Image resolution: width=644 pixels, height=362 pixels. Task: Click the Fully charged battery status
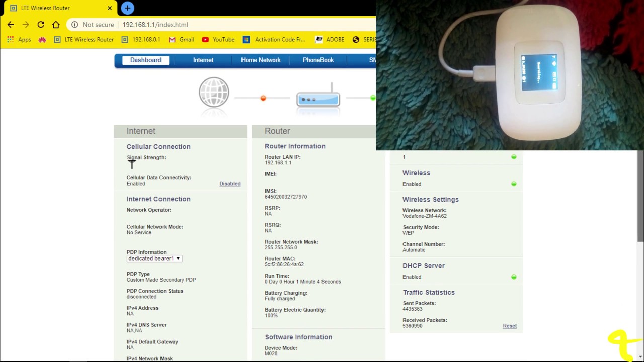(280, 299)
